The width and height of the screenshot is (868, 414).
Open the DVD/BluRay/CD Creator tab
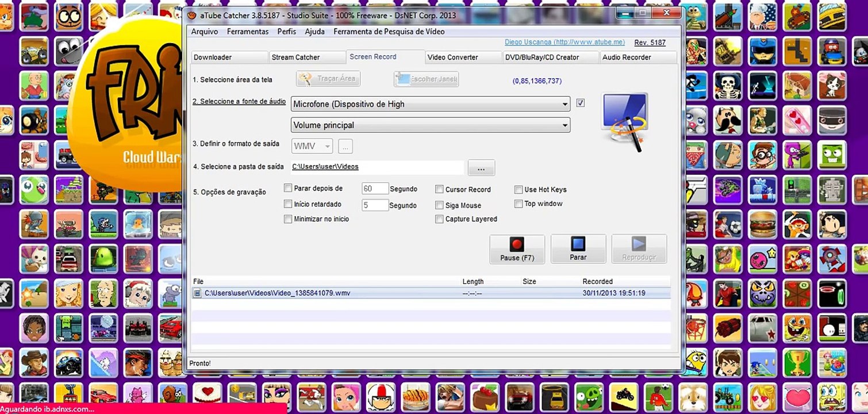point(551,57)
